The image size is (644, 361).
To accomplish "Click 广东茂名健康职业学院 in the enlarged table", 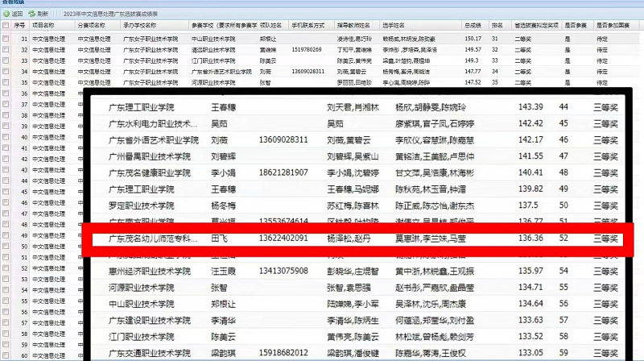I will [150, 173].
